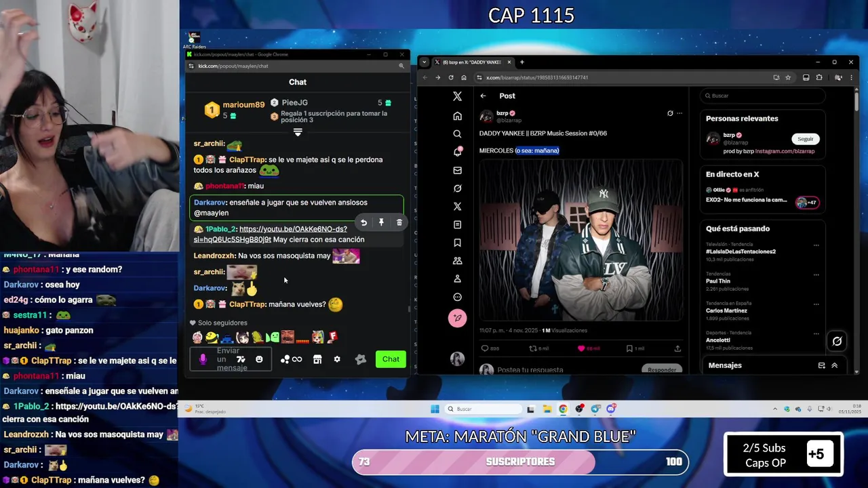Delete Darkarov's highlighted message with trash icon
Image resolution: width=868 pixels, height=488 pixels.
tap(399, 222)
